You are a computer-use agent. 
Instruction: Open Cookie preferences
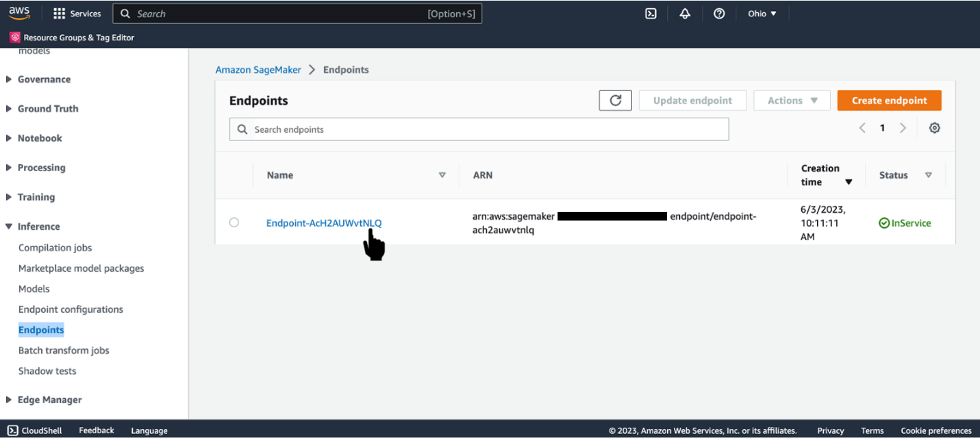936,430
